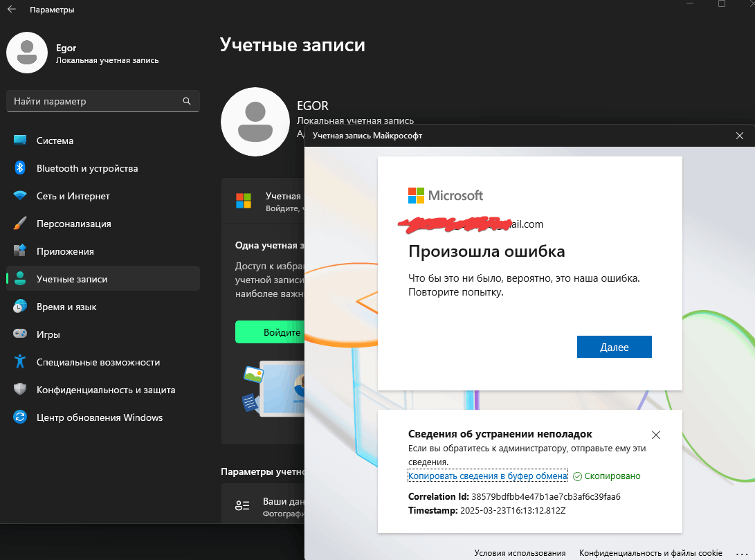Open Центр обновления Windows section
Viewport: 755px width, 560px height.
coord(103,417)
